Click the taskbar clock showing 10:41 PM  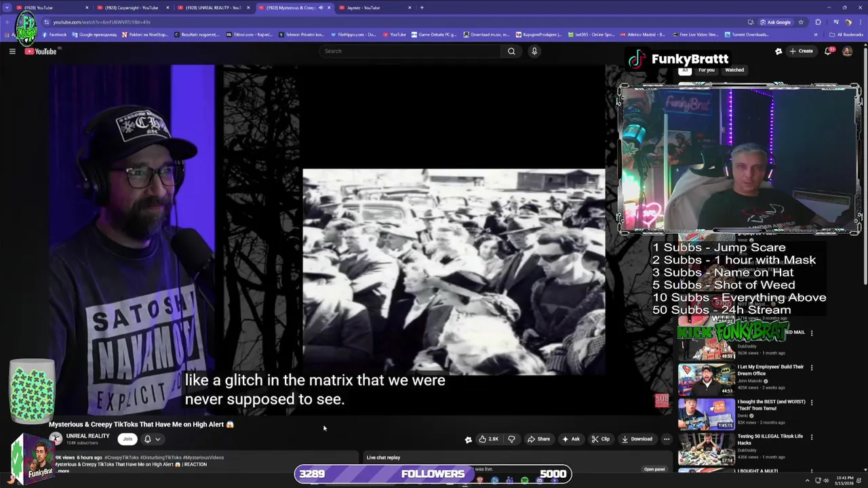pos(844,480)
